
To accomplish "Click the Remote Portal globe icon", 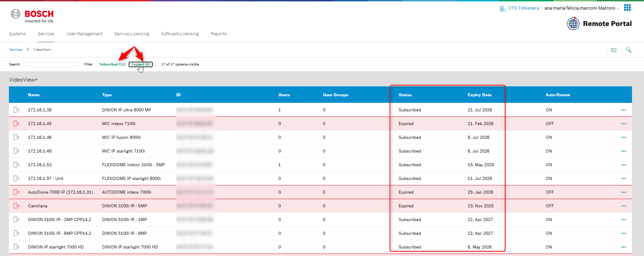I will pyautogui.click(x=573, y=24).
